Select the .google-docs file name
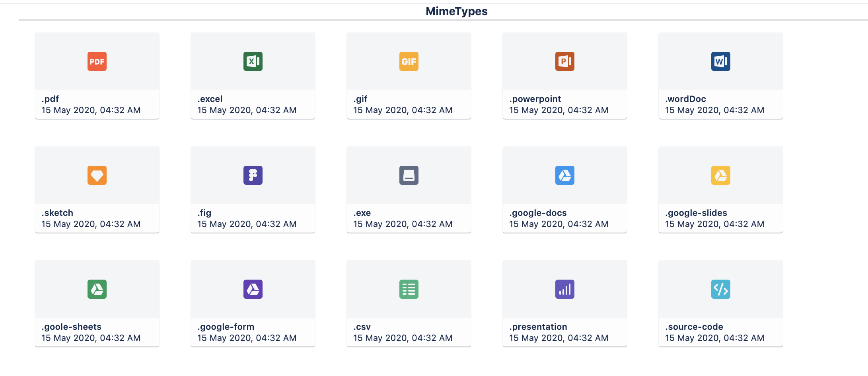This screenshot has height=376, width=868. (538, 213)
